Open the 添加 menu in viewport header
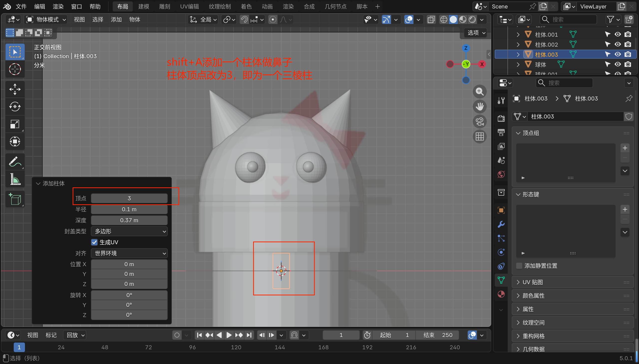This screenshot has height=364, width=639. pos(116,19)
